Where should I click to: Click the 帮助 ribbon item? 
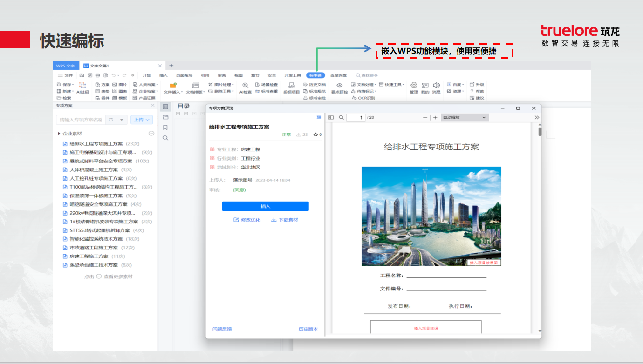pos(477,91)
